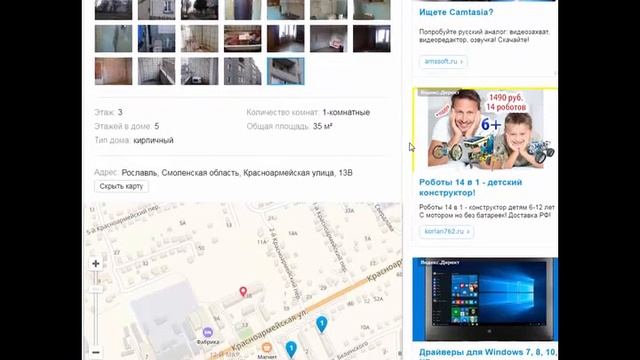Click the blue map marker above Магнит
This screenshot has height=360, width=640.
click(291, 350)
